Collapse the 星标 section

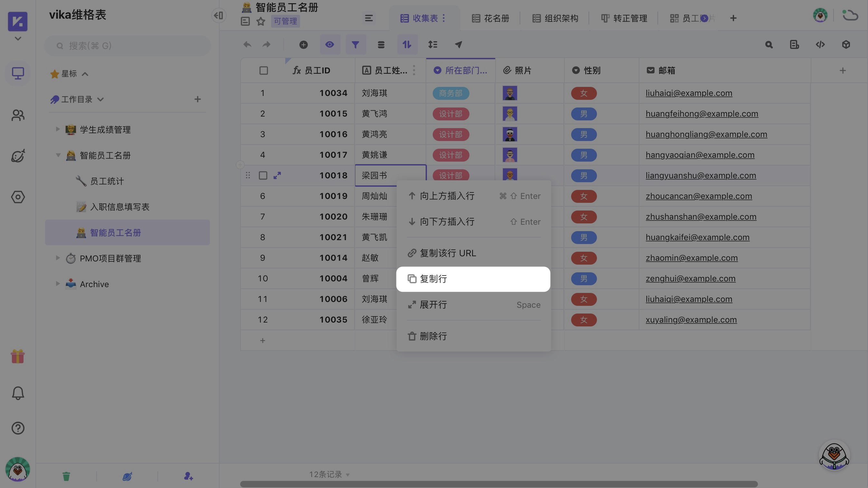point(85,74)
